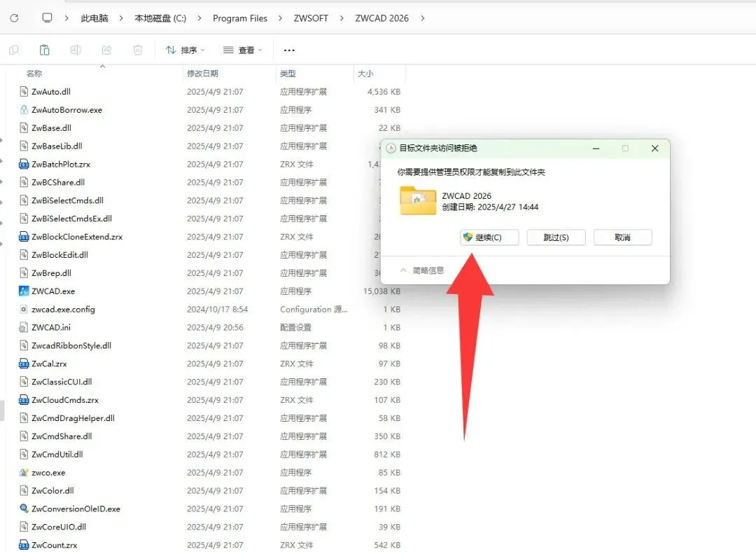Collapse the 简略信息 details expander

[x=422, y=270]
